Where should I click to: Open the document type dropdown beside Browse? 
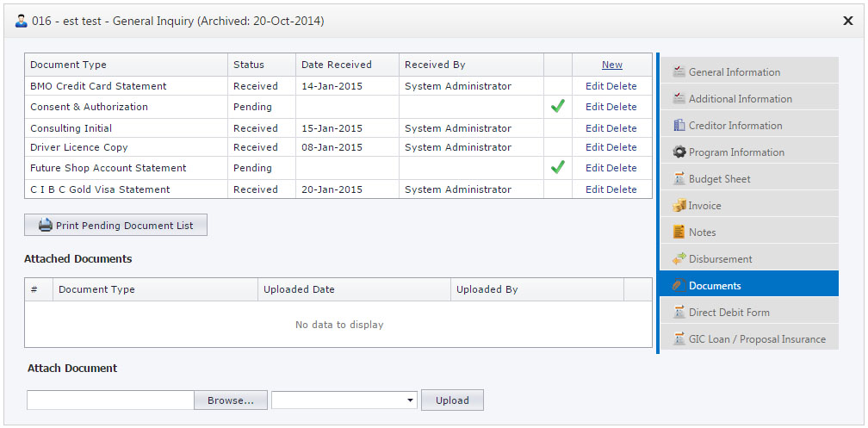pos(344,400)
